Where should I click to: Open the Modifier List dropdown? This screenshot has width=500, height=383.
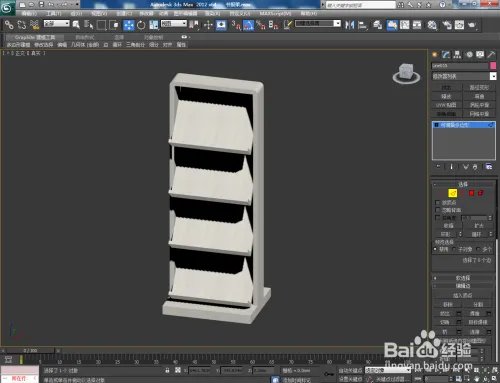pyautogui.click(x=464, y=76)
